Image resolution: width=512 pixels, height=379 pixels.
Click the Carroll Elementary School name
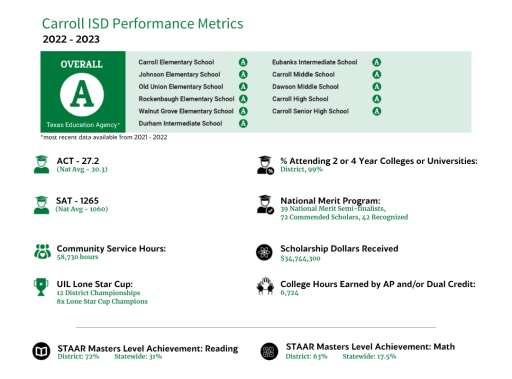coord(176,62)
